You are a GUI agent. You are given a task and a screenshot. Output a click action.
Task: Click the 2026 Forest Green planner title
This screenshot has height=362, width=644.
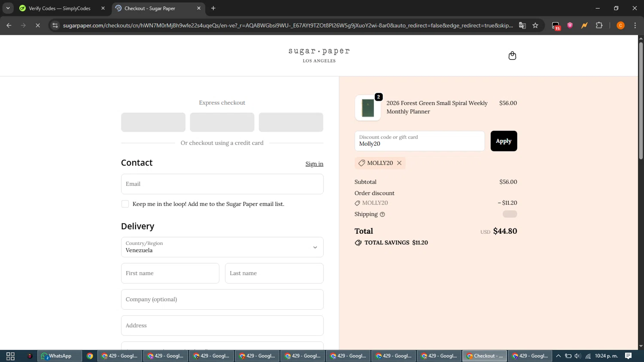point(437,107)
